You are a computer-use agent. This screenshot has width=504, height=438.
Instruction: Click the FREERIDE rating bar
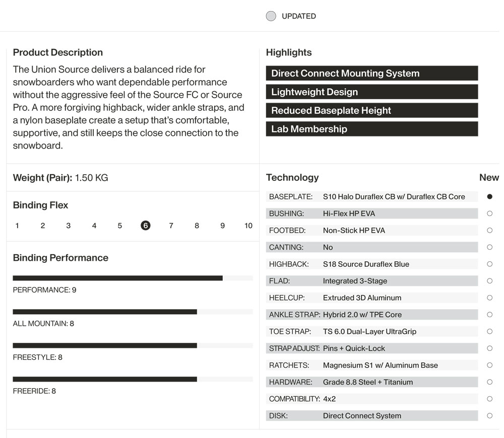pos(133,379)
